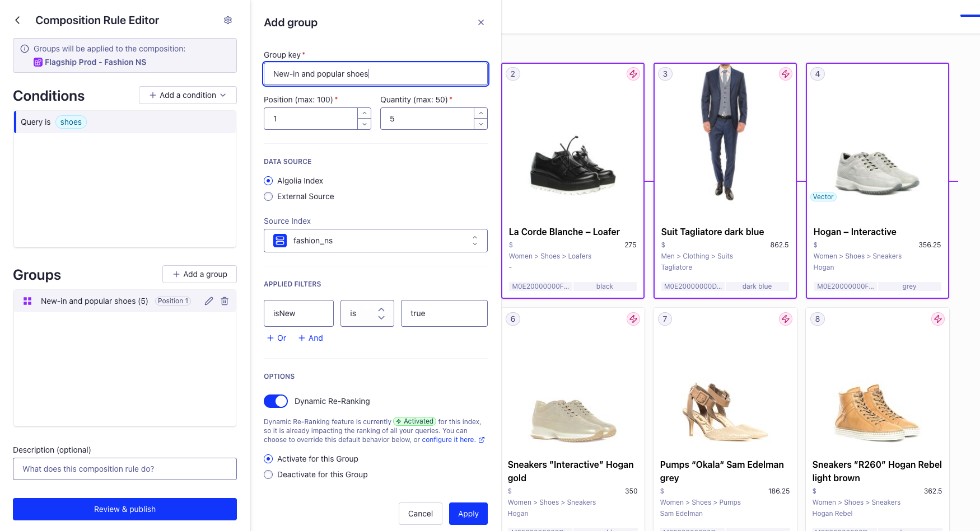Open the 'is' filter operator dropdown
Image resolution: width=980 pixels, height=531 pixels.
367,313
